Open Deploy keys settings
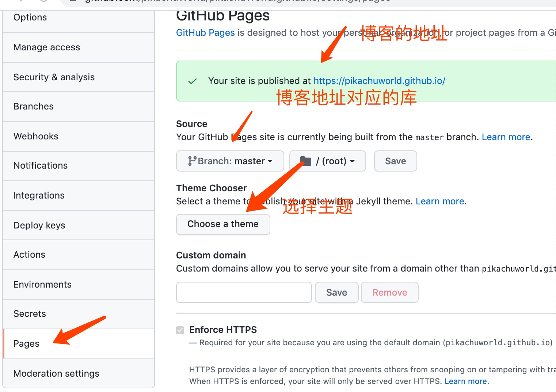 [79, 226]
